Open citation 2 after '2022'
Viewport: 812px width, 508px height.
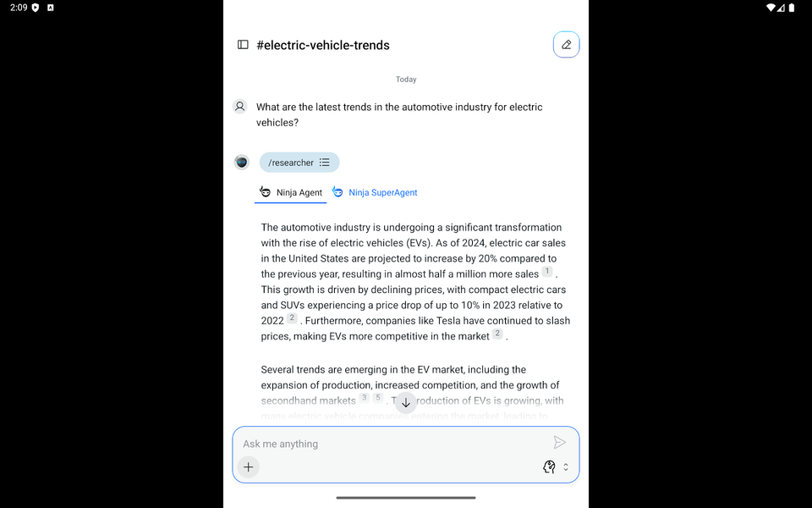point(292,317)
